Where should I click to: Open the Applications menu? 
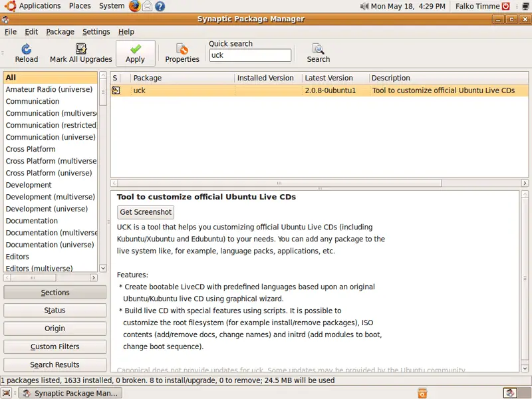[40, 6]
